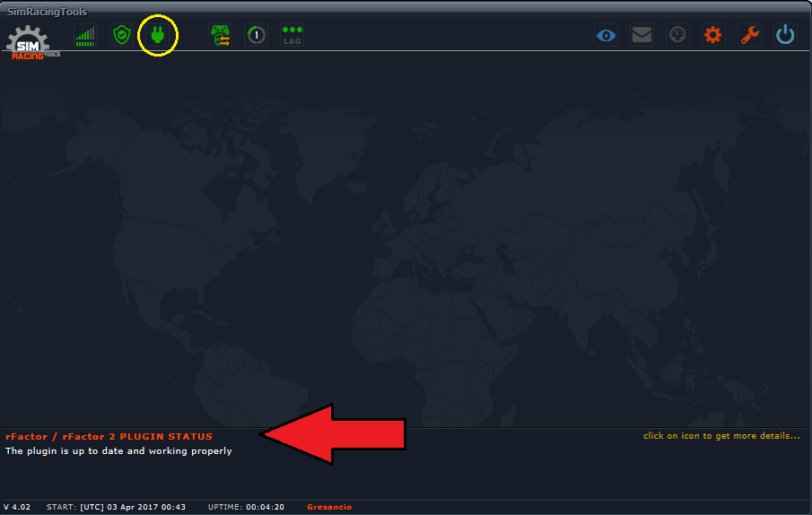Click 'The plugin is up to date' message
Image resolution: width=812 pixels, height=515 pixels.
tap(118, 450)
